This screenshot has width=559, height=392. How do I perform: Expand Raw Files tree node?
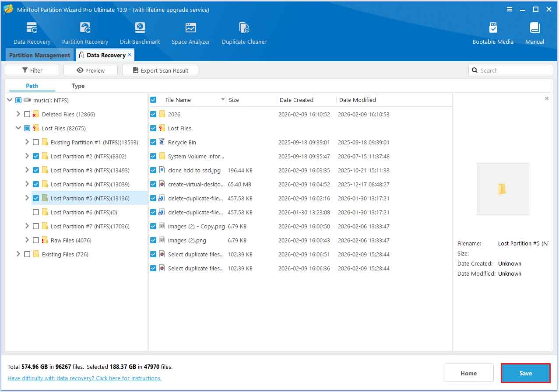[27, 240]
